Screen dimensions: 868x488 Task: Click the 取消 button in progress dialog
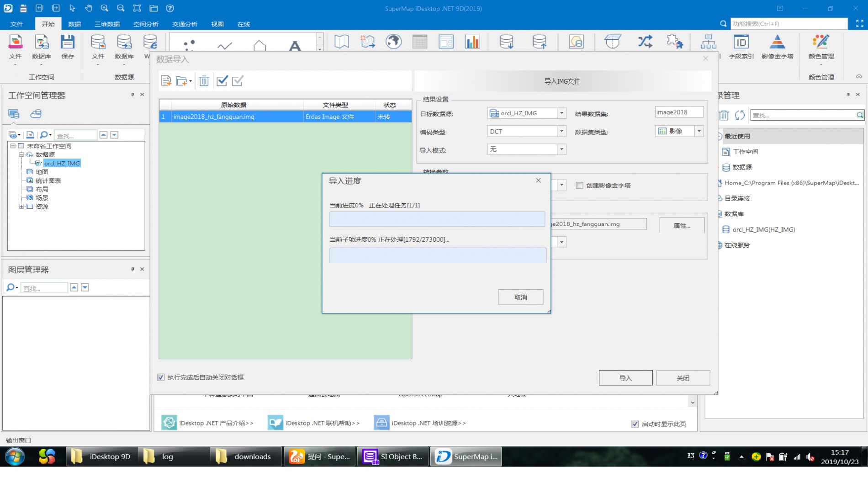pyautogui.click(x=520, y=297)
